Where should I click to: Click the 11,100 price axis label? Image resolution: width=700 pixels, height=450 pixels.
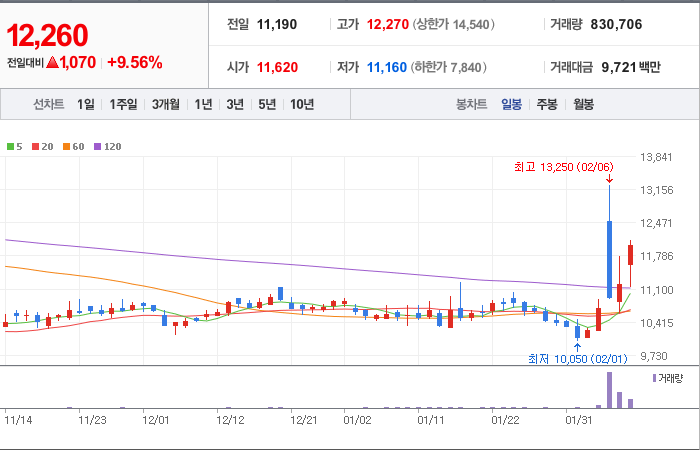(656, 290)
